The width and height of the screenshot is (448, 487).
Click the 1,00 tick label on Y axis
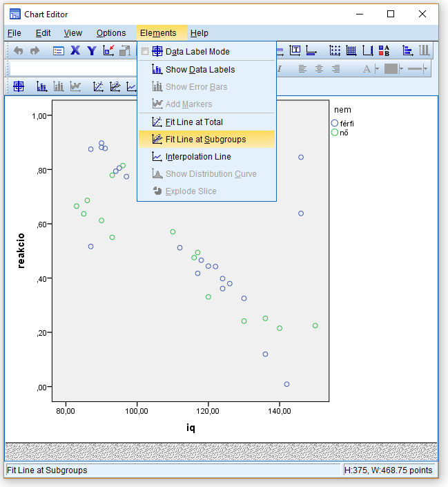coord(39,116)
